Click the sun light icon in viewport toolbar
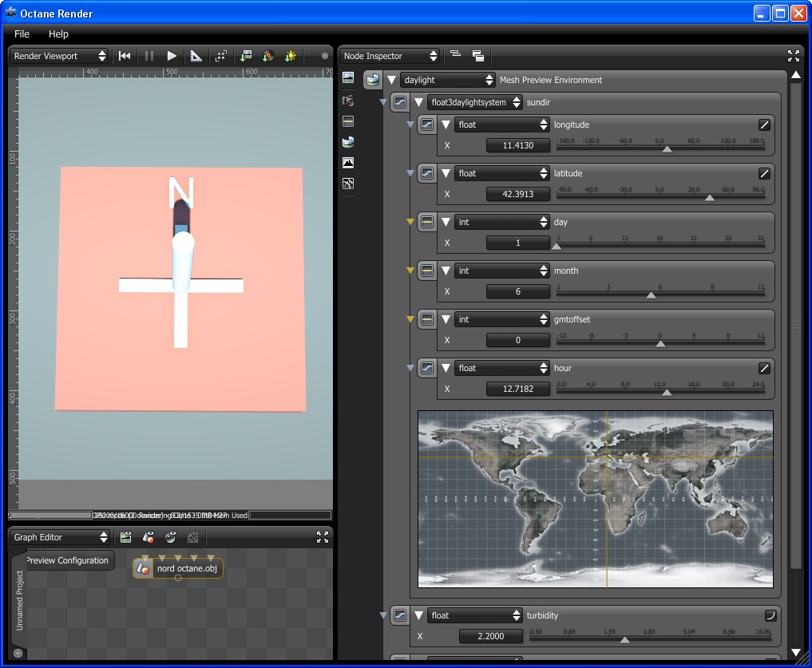This screenshot has height=668, width=812. [291, 56]
